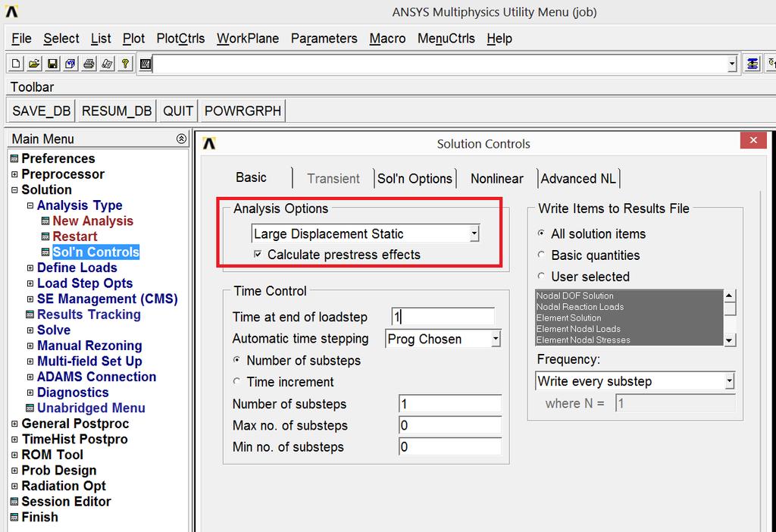Collapse the Analysis Type node

click(x=30, y=205)
